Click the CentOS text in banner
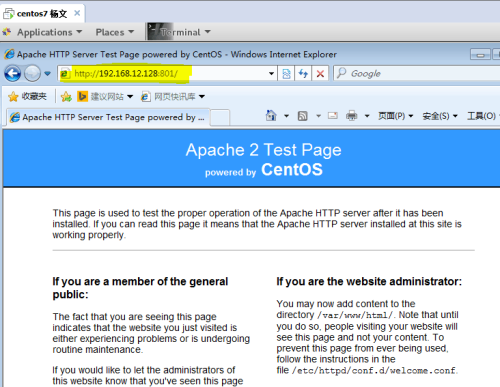The width and height of the screenshot is (500, 387). pos(292,169)
